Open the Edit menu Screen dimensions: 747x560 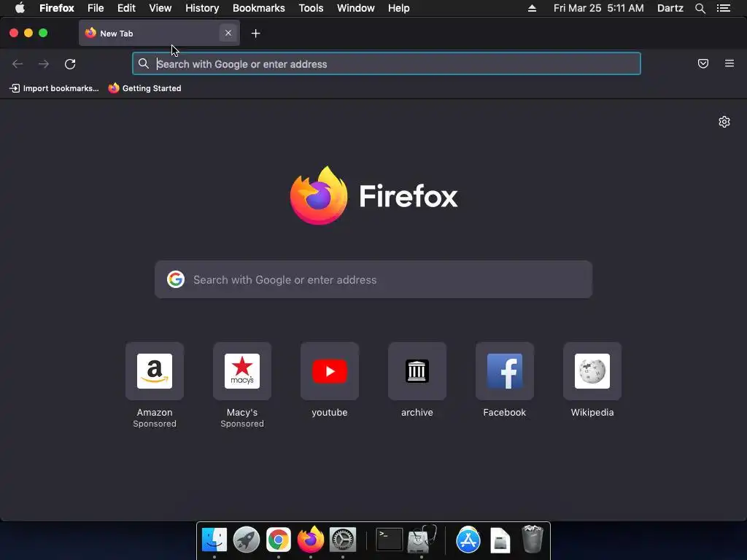(126, 8)
